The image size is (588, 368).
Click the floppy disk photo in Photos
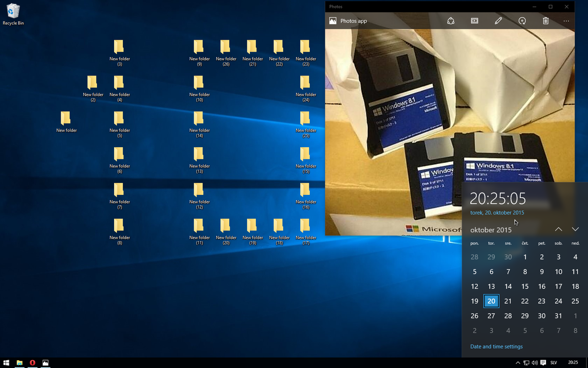coord(450,132)
